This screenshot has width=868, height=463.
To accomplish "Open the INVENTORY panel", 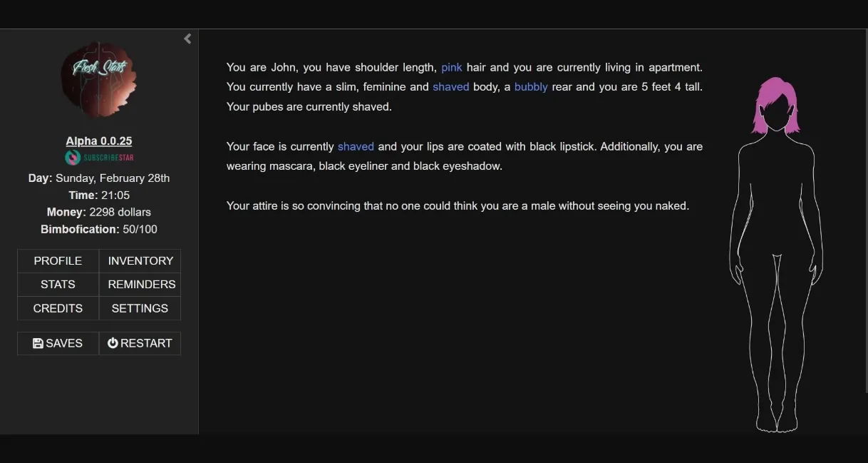I will click(140, 260).
